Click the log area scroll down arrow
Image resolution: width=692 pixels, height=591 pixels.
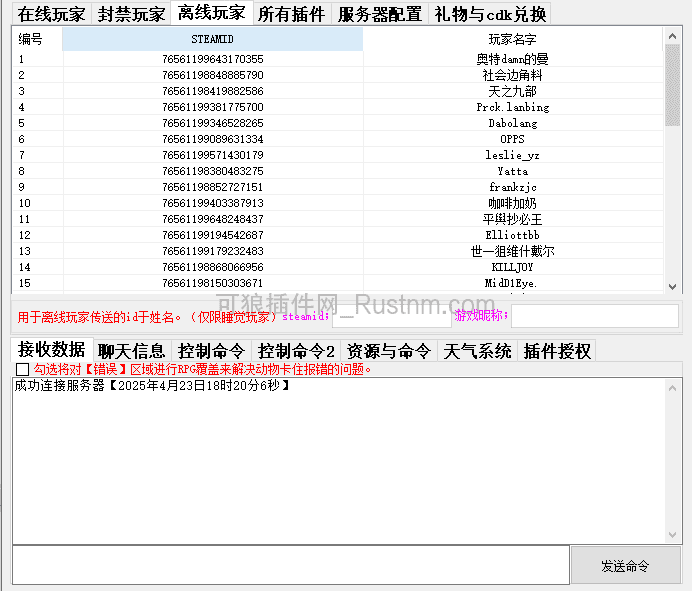672,535
